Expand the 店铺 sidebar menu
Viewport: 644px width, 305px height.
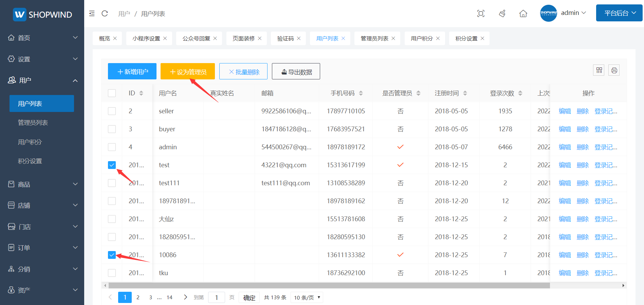tap(42, 205)
